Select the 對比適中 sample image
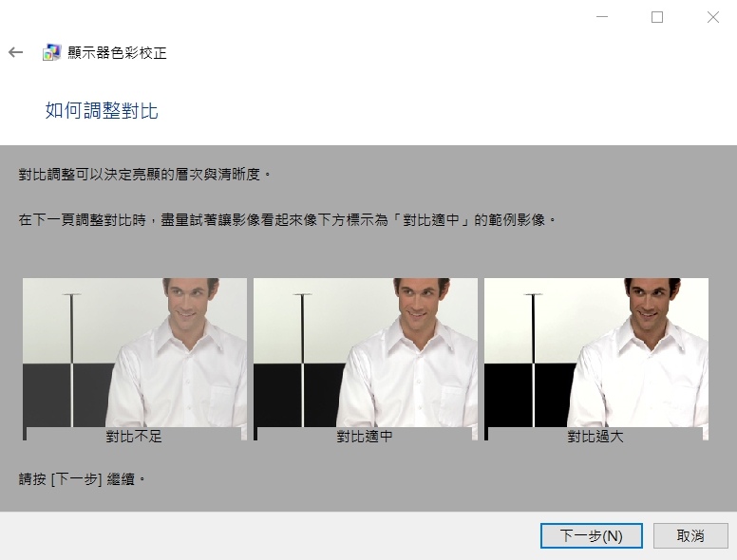This screenshot has height=560, width=737. click(366, 352)
